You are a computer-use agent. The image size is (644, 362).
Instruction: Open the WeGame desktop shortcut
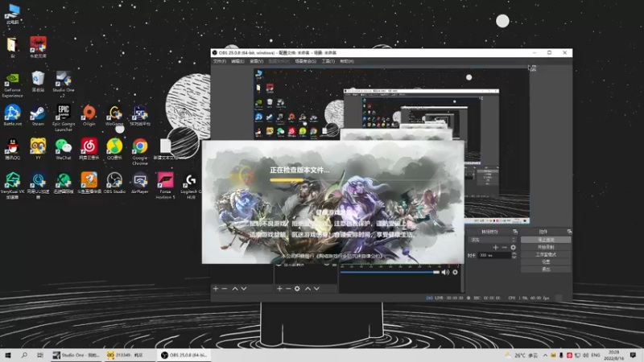pyautogui.click(x=114, y=115)
